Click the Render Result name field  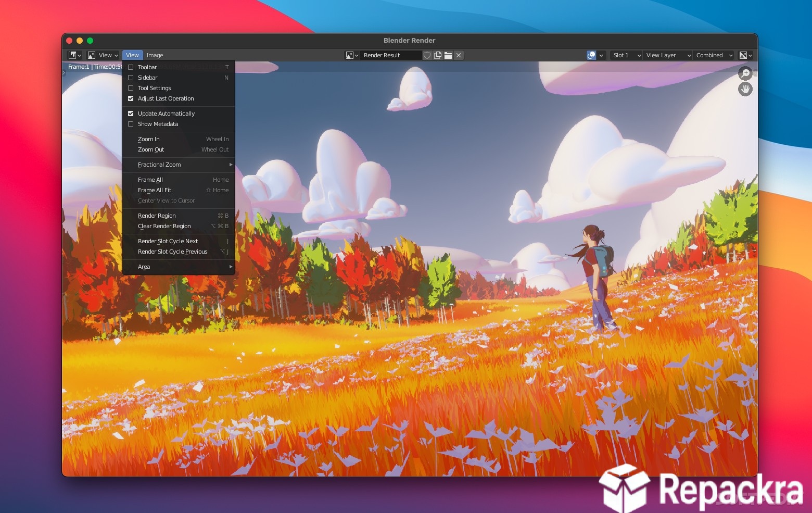click(391, 55)
